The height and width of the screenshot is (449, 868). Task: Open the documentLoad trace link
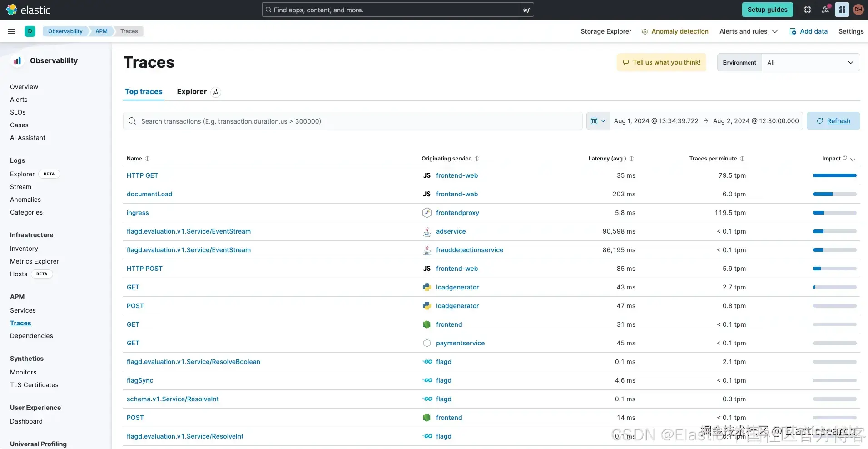point(149,194)
